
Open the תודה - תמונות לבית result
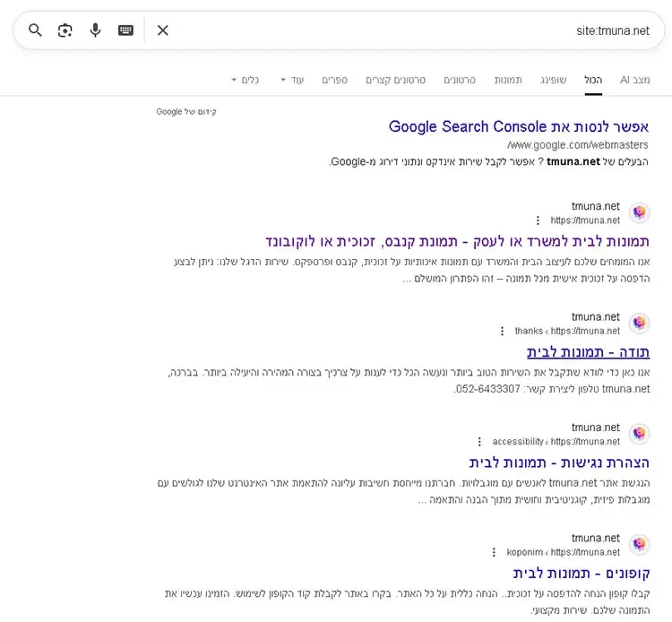pos(588,352)
